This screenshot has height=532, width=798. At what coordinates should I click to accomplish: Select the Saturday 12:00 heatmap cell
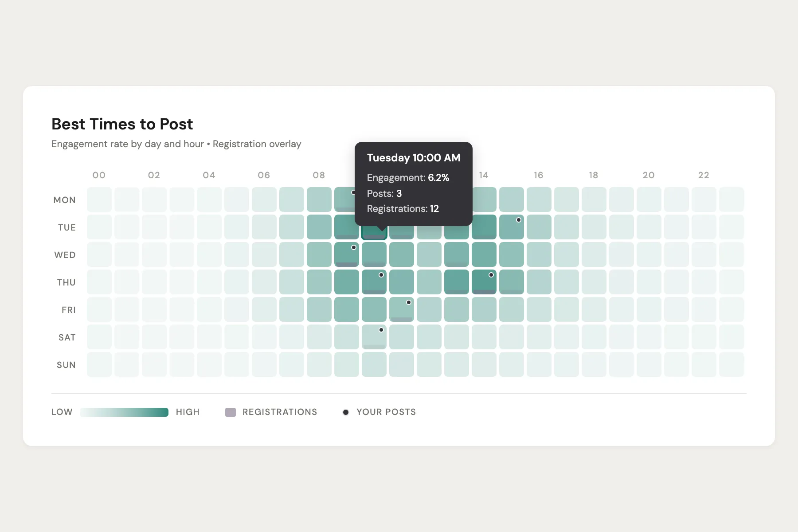click(429, 337)
